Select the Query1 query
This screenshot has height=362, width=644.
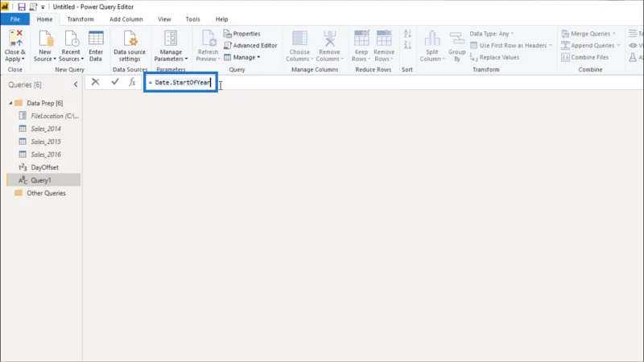click(44, 180)
